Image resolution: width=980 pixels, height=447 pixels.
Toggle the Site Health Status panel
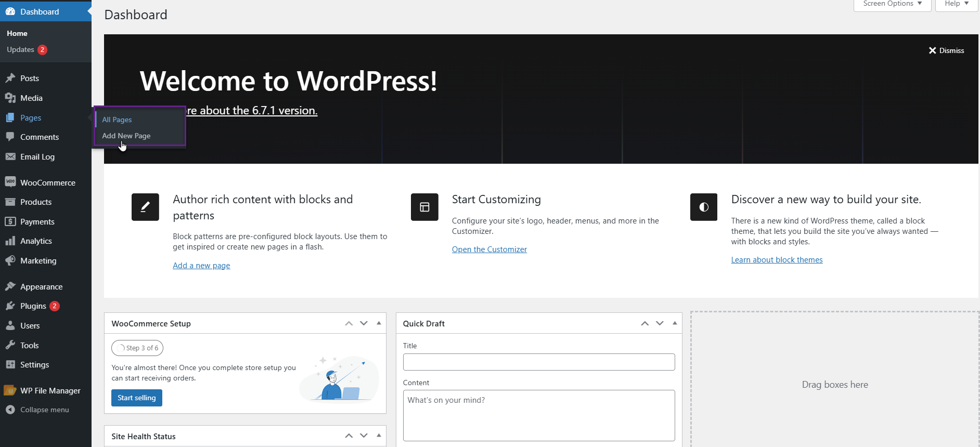(x=379, y=436)
